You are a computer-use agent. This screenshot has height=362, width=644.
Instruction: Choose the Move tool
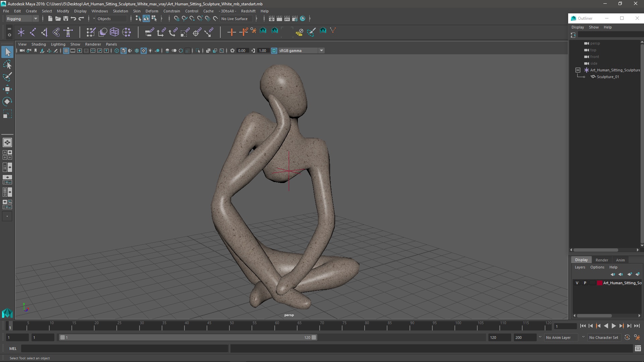point(7,89)
